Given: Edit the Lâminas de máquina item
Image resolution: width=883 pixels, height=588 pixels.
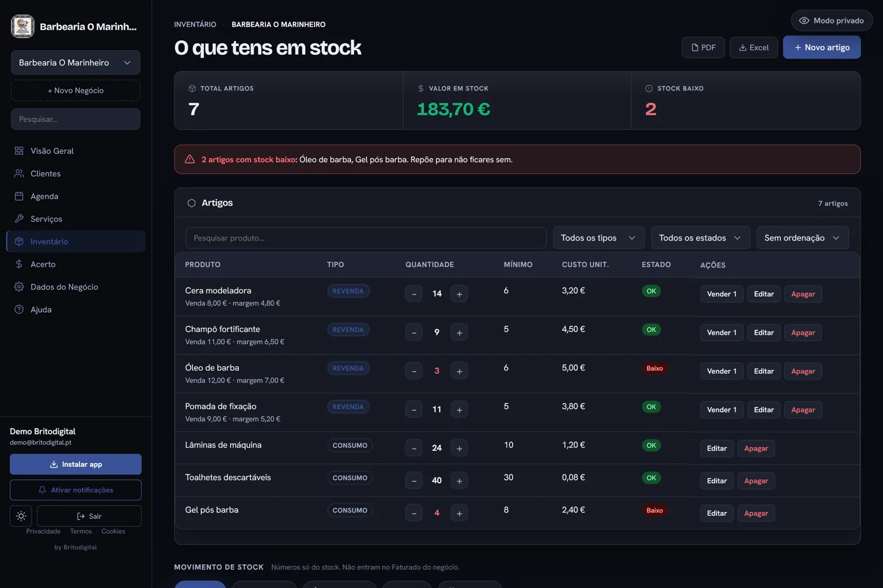Looking at the screenshot, I should [717, 448].
